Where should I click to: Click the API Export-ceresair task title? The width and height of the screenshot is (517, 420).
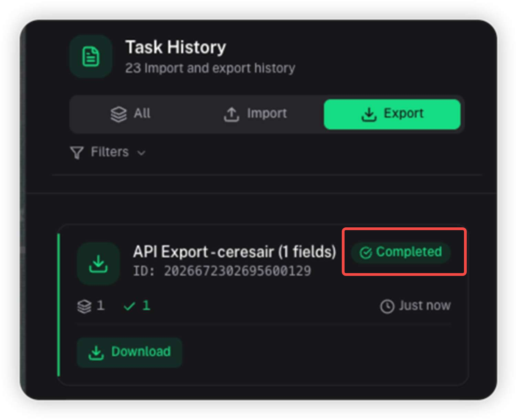[234, 252]
